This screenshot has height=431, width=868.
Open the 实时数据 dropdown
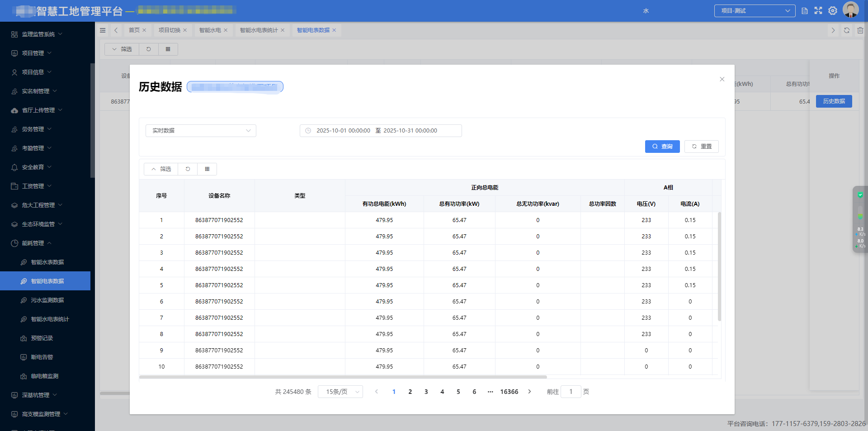pos(201,131)
